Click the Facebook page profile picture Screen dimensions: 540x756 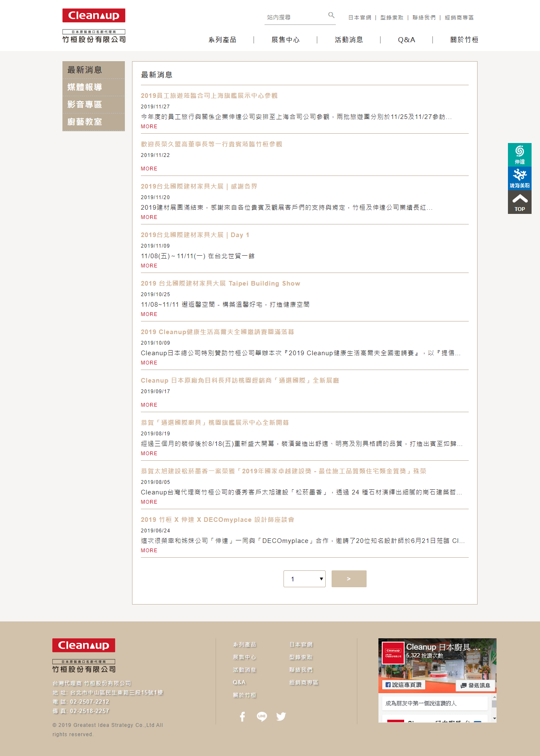(393, 653)
